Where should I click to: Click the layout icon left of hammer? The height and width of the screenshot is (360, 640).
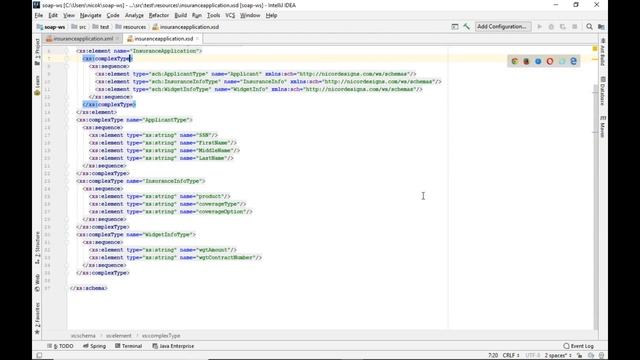(455, 27)
